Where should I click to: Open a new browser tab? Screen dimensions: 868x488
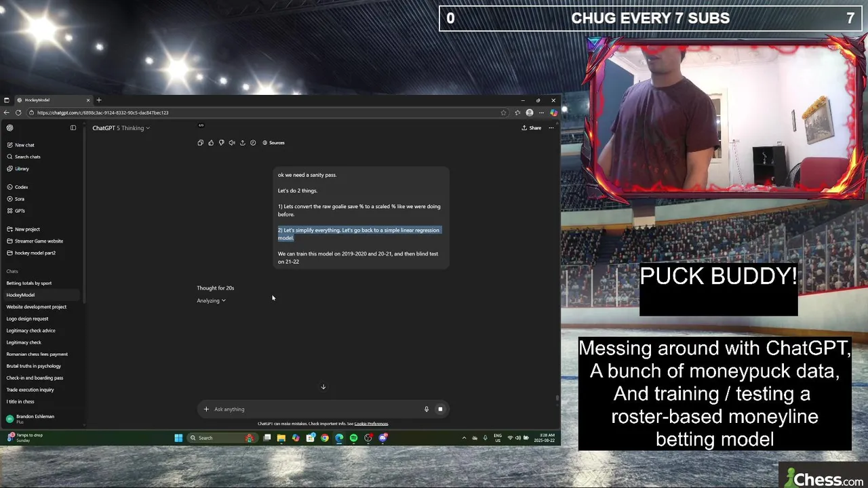tap(99, 100)
